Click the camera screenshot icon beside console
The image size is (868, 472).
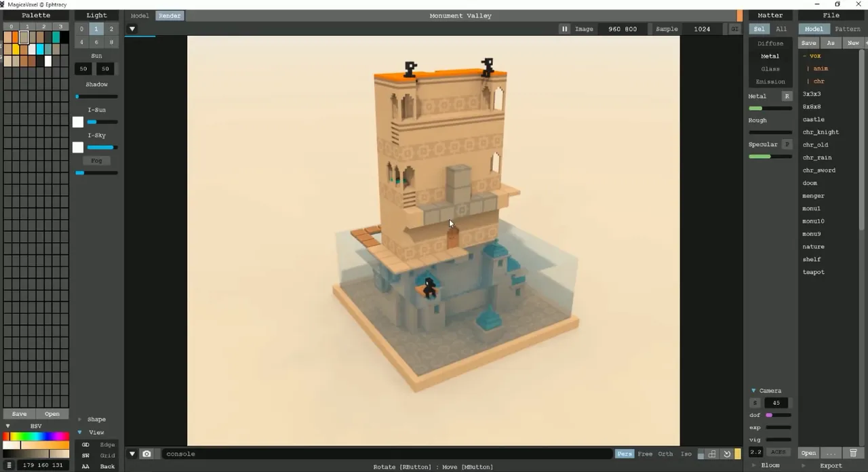[x=146, y=454]
